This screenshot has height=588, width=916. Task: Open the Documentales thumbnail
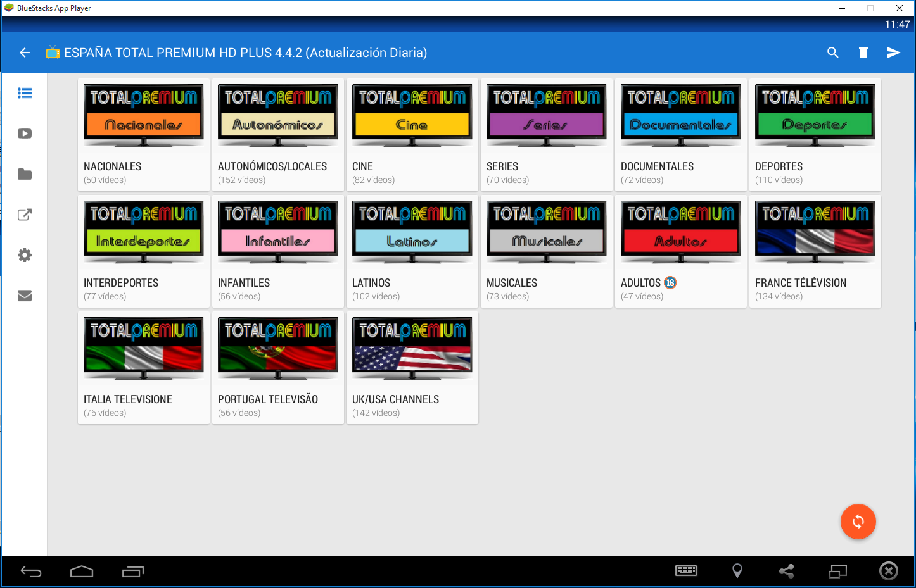click(x=681, y=116)
